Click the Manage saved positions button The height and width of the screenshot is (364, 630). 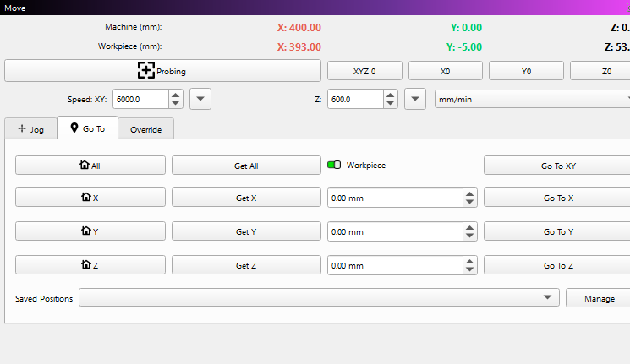(598, 298)
